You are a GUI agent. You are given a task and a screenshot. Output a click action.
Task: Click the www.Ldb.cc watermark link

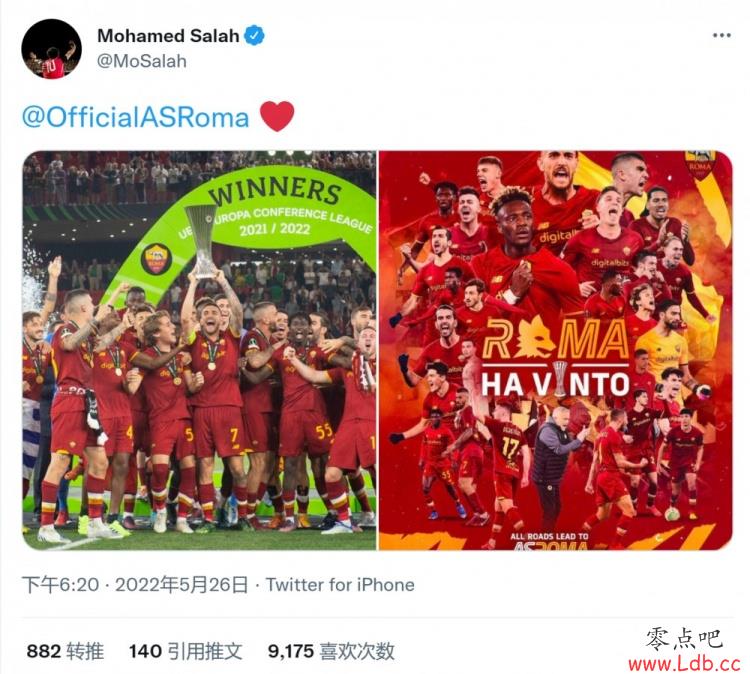point(684,663)
